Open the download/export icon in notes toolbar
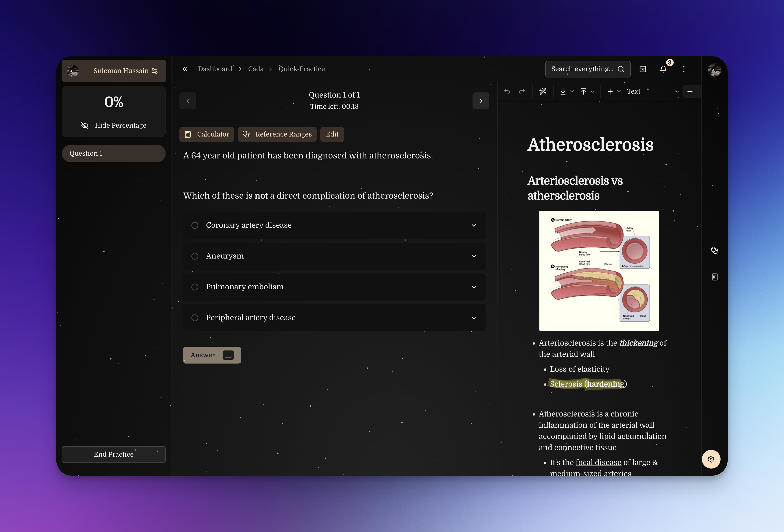The height and width of the screenshot is (532, 784). pyautogui.click(x=563, y=91)
